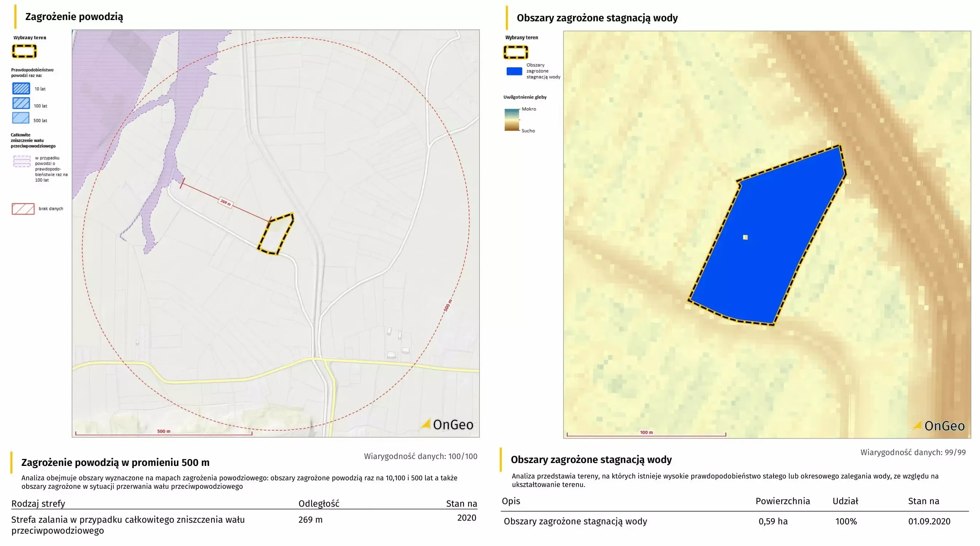Click the 10 lat flood legend swatch

click(21, 88)
